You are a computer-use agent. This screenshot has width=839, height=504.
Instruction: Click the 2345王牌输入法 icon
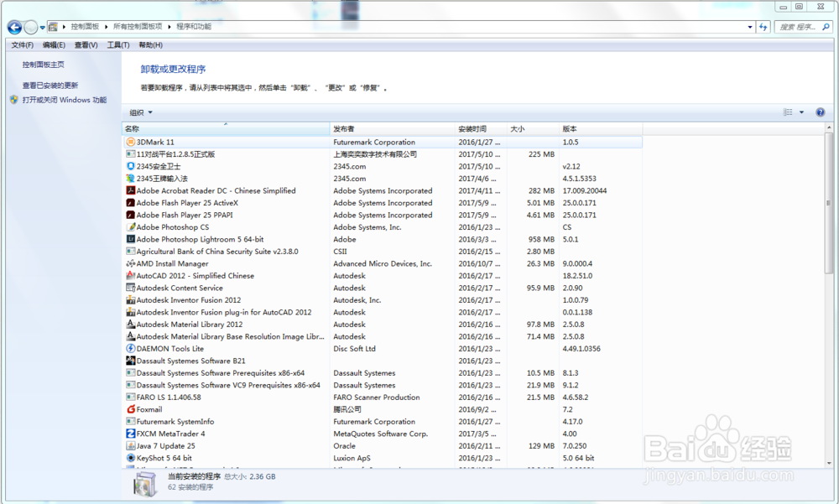(x=131, y=179)
